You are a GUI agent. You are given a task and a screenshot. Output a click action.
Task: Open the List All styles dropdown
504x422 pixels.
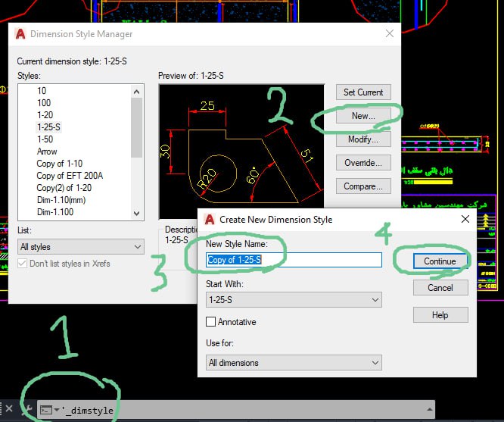(x=81, y=247)
